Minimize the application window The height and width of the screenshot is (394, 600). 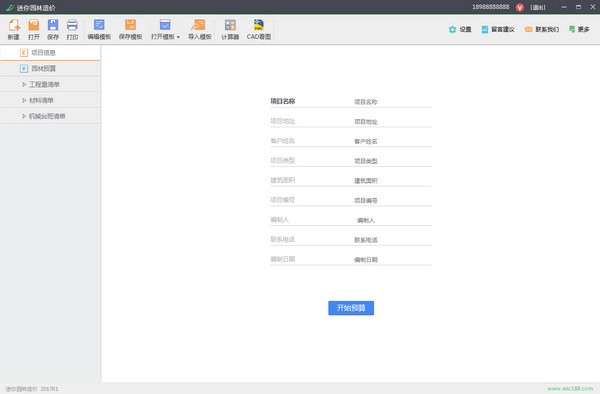coord(564,7)
